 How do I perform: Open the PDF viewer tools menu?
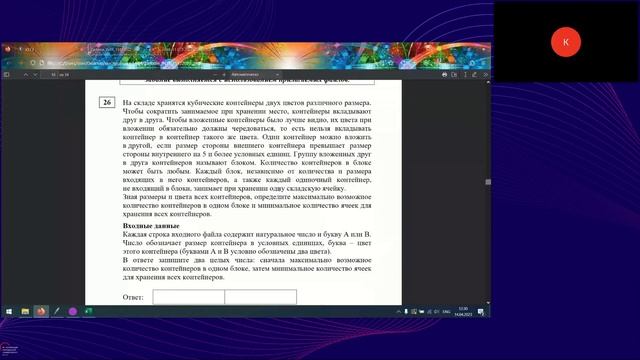485,75
